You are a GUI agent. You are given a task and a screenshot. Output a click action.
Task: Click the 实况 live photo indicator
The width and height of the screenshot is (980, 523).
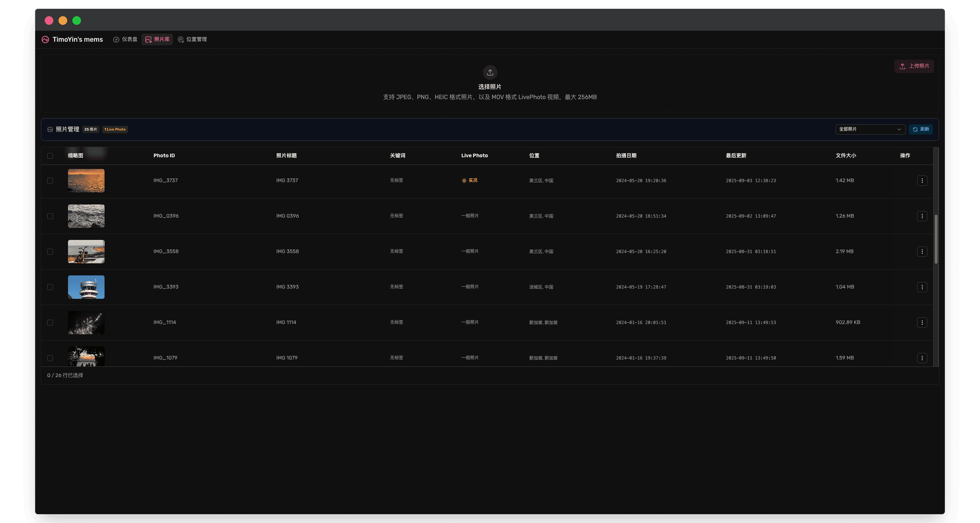469,180
